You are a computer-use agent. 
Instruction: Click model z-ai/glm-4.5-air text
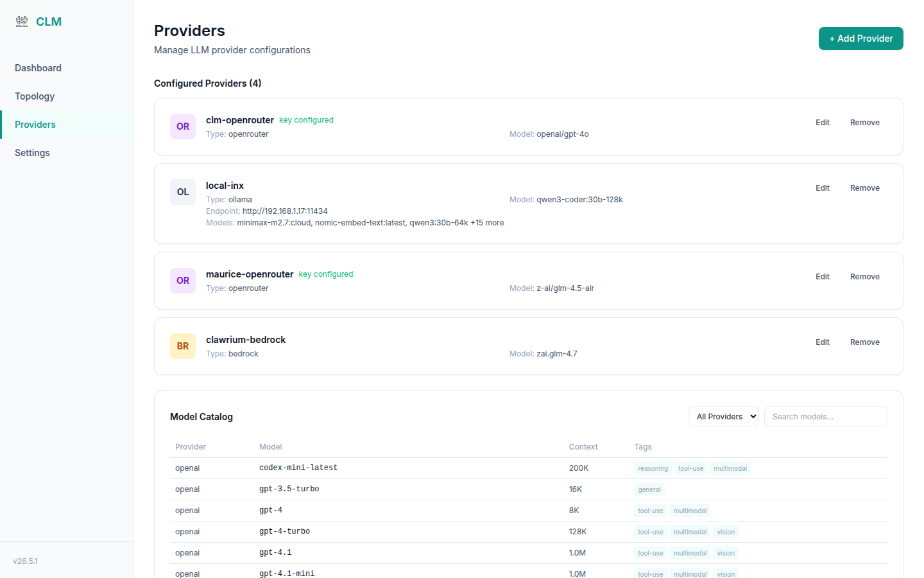565,288
